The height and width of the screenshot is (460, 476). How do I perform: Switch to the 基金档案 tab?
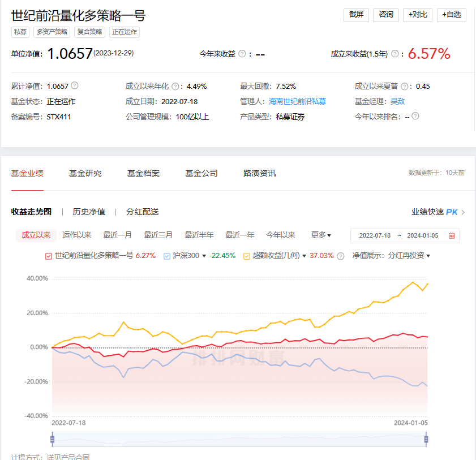pyautogui.click(x=143, y=173)
